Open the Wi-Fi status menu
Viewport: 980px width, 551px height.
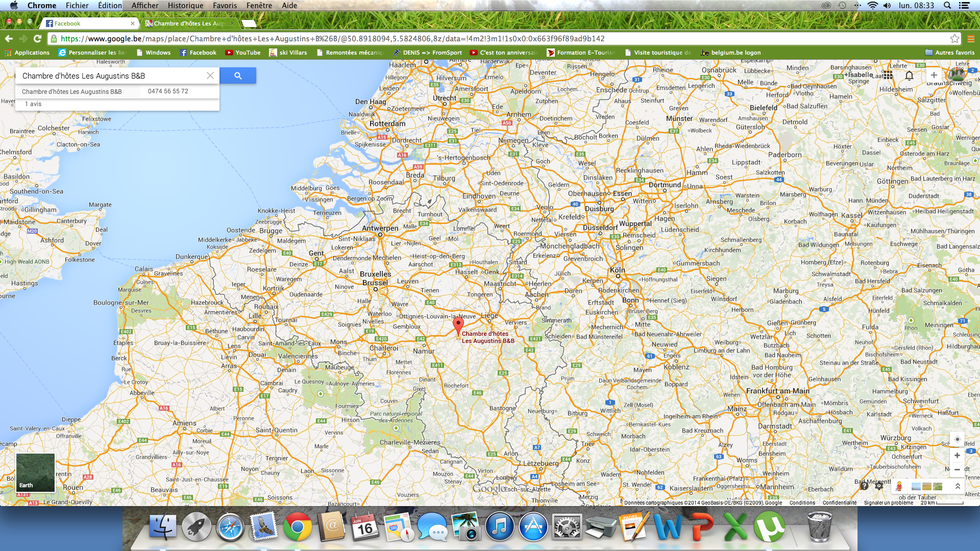click(x=873, y=6)
